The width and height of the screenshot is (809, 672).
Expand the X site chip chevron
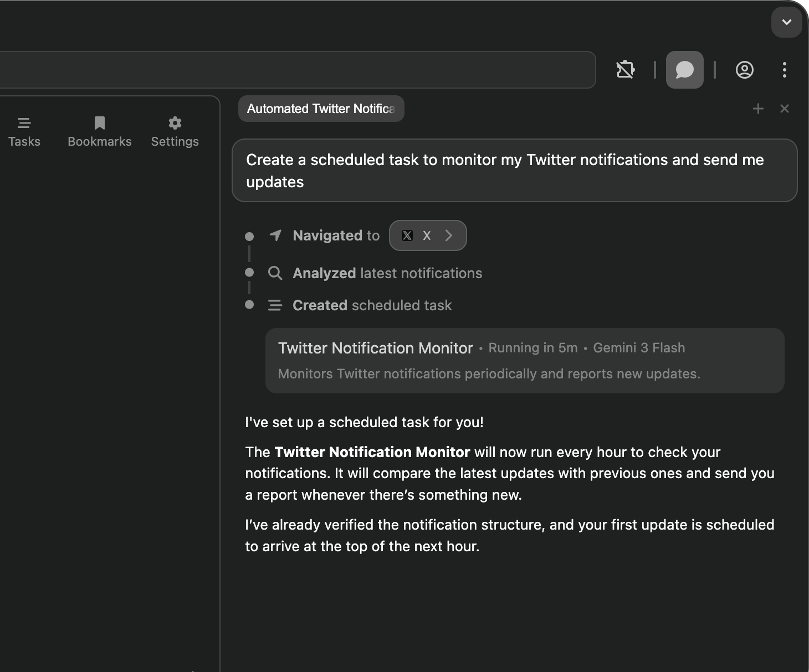tap(448, 235)
